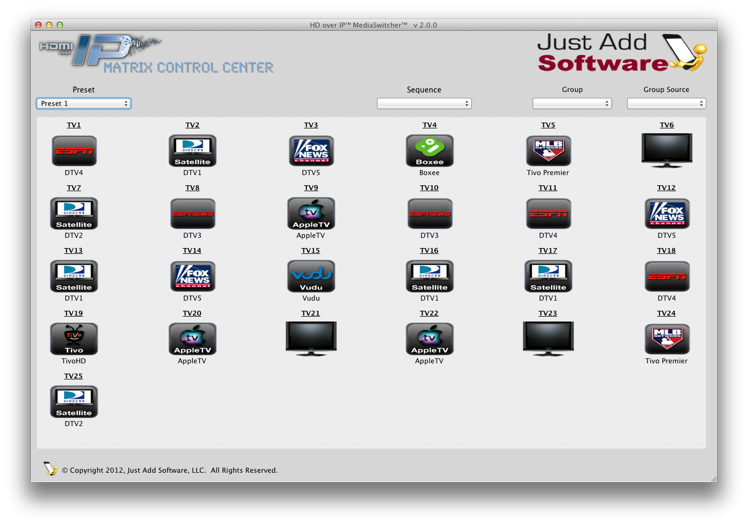748x525 pixels.
Task: Click the Fox News icon under TV3
Action: pyautogui.click(x=311, y=151)
